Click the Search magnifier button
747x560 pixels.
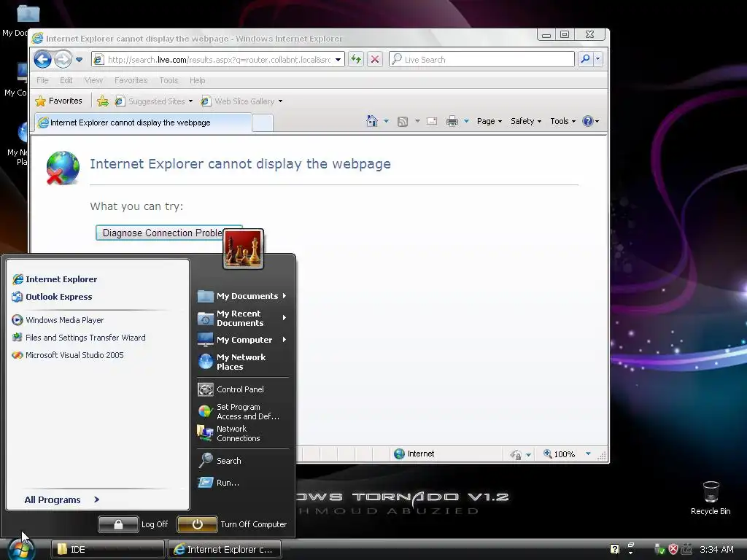pos(586,59)
